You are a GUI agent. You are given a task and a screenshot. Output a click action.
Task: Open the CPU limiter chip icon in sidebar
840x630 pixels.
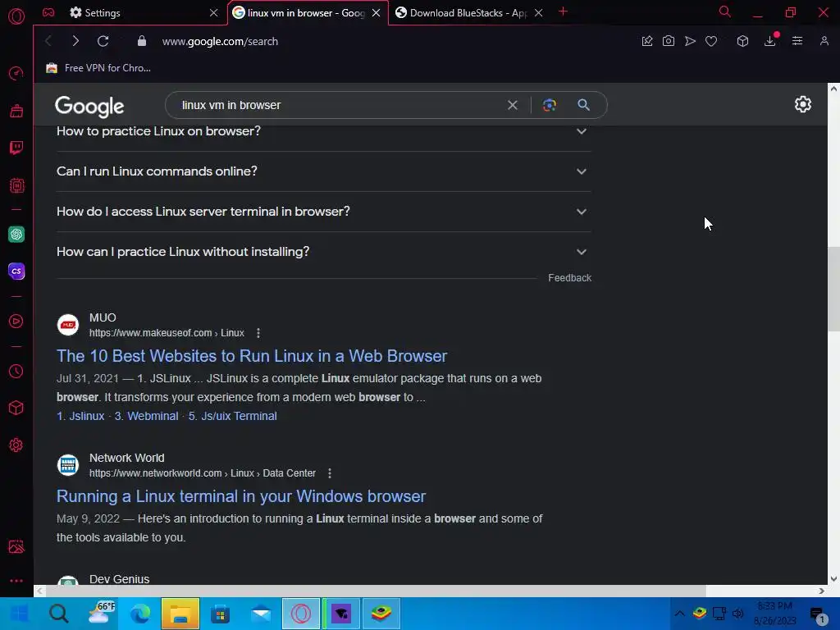tap(16, 185)
